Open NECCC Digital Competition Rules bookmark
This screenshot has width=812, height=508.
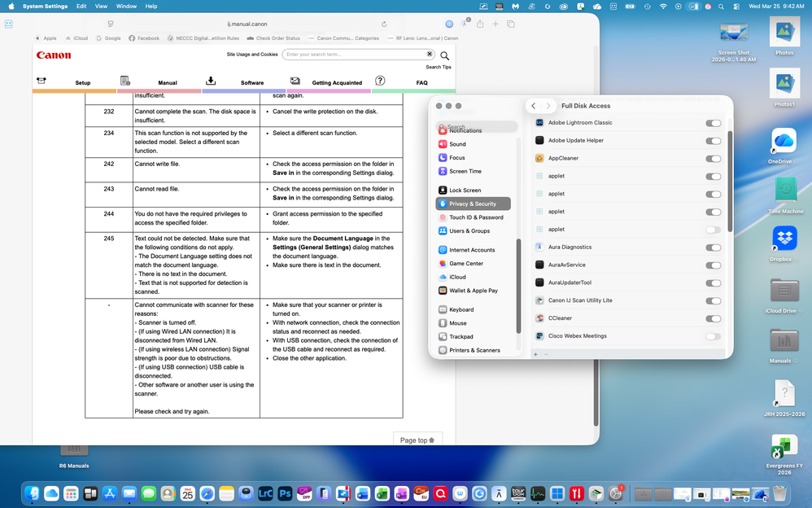click(203, 38)
